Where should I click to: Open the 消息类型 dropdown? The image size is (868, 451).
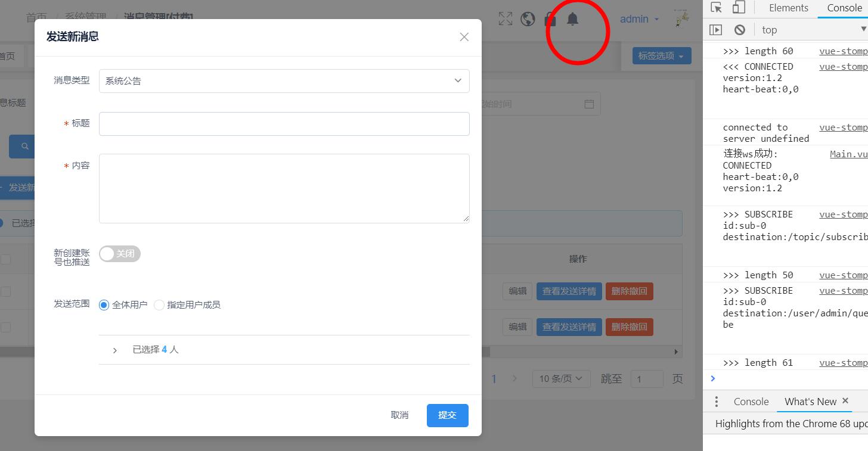(x=284, y=81)
